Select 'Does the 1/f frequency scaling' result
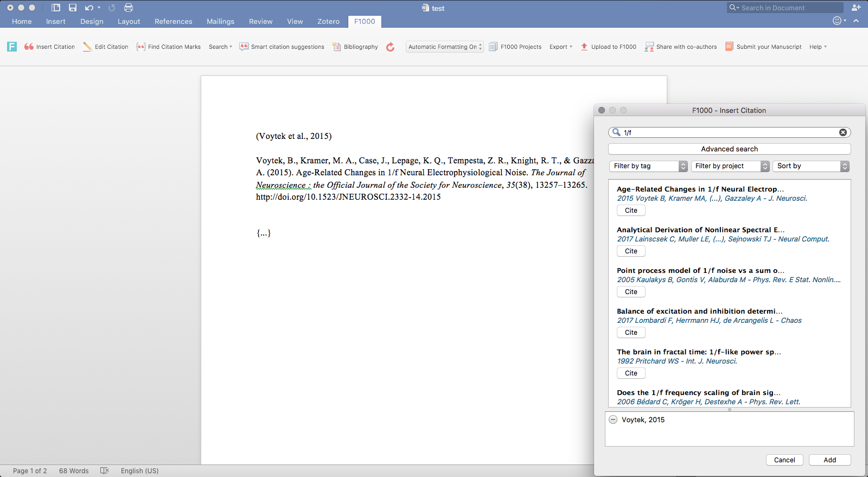The image size is (868, 477). 699,392
